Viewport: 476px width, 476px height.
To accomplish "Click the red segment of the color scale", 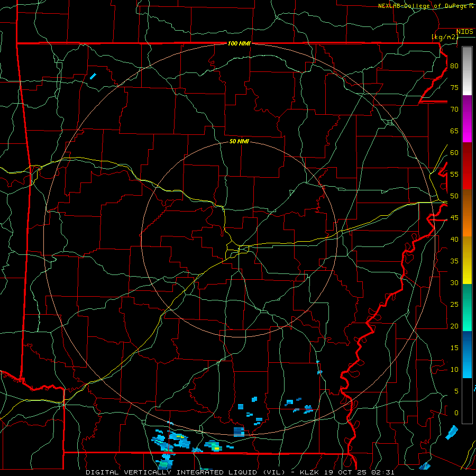I will point(467,166).
